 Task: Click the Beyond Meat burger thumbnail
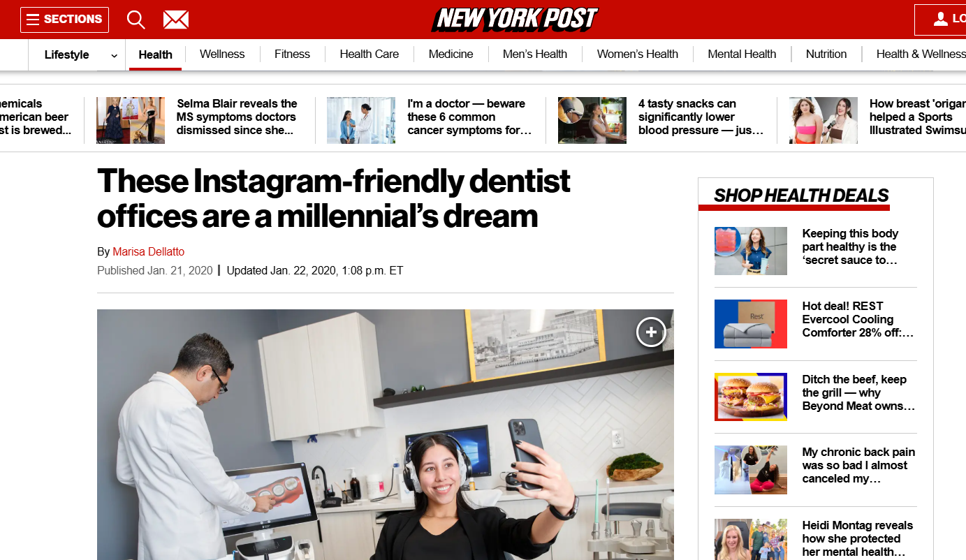click(x=751, y=397)
